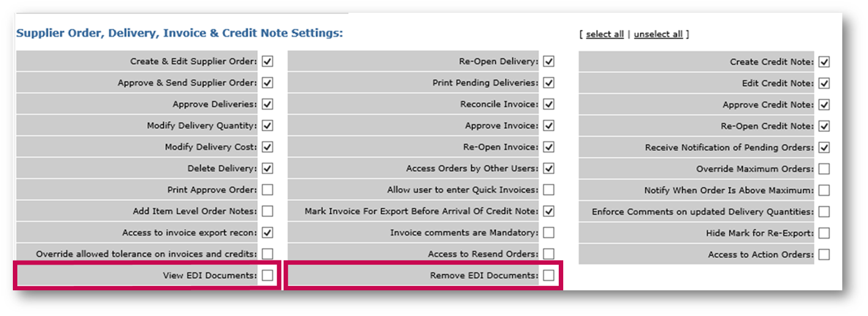Image resolution: width=868 pixels, height=316 pixels.
Task: Check the Override Maximum Orders box
Action: pyautogui.click(x=824, y=169)
